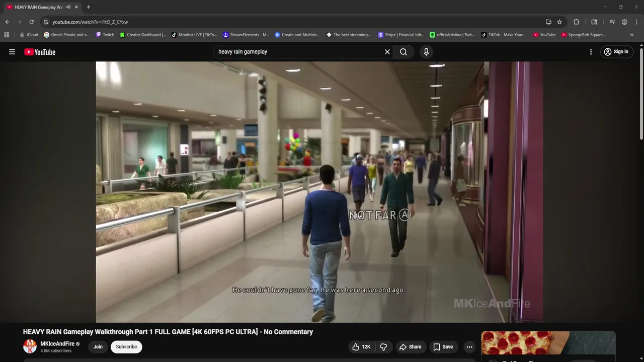This screenshot has height=362, width=644.
Task: Click the Sign in button
Action: [616, 52]
